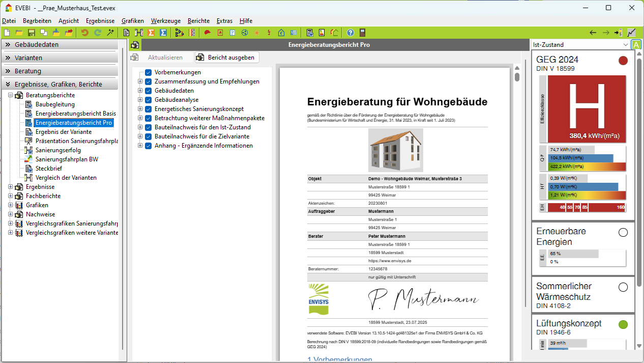
Task: Click the energy label report toolbar icon
Action: point(321,33)
